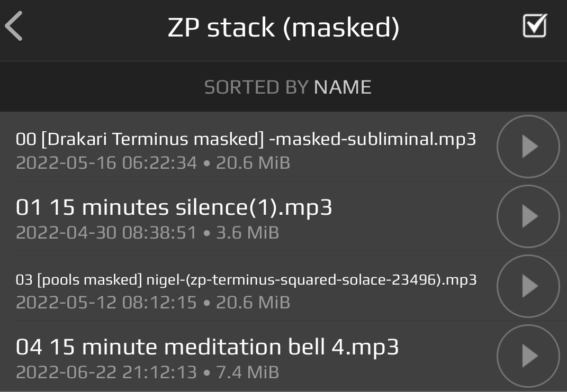567x392 pixels.
Task: Toggle the select-all checkbox icon in header
Action: point(535,25)
